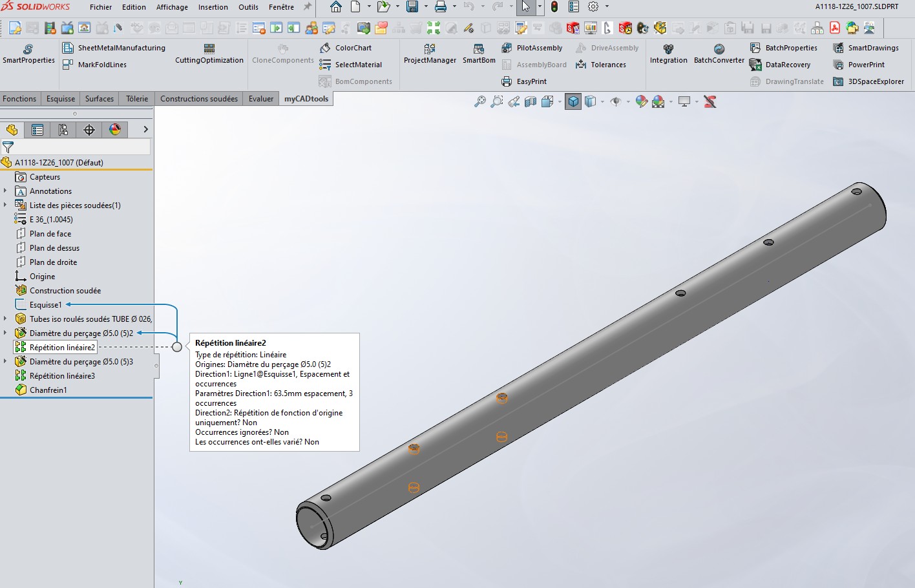Expand the Annotations tree node
The height and width of the screenshot is (588, 915).
pos(5,191)
